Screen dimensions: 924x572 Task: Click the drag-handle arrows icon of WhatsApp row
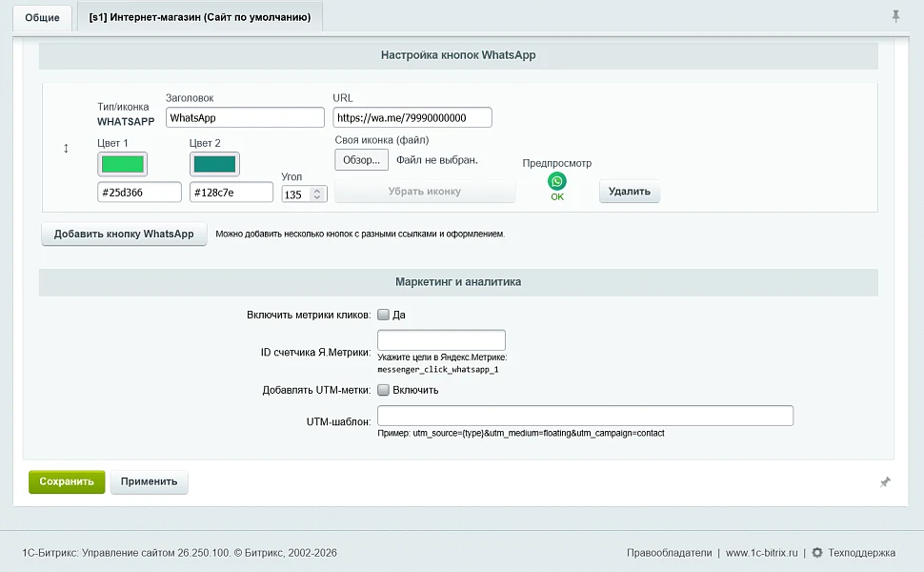click(66, 148)
